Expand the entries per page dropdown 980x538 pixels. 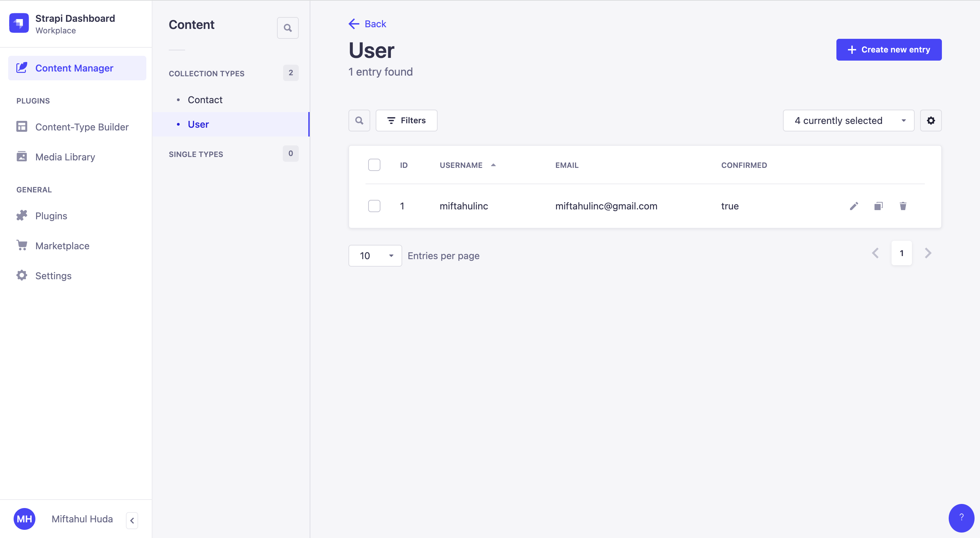(375, 256)
